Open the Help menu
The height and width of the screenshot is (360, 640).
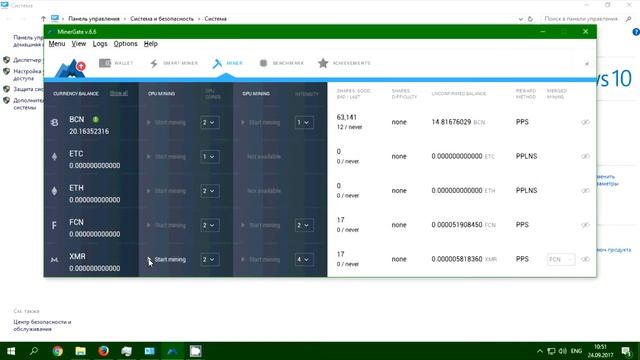click(151, 44)
